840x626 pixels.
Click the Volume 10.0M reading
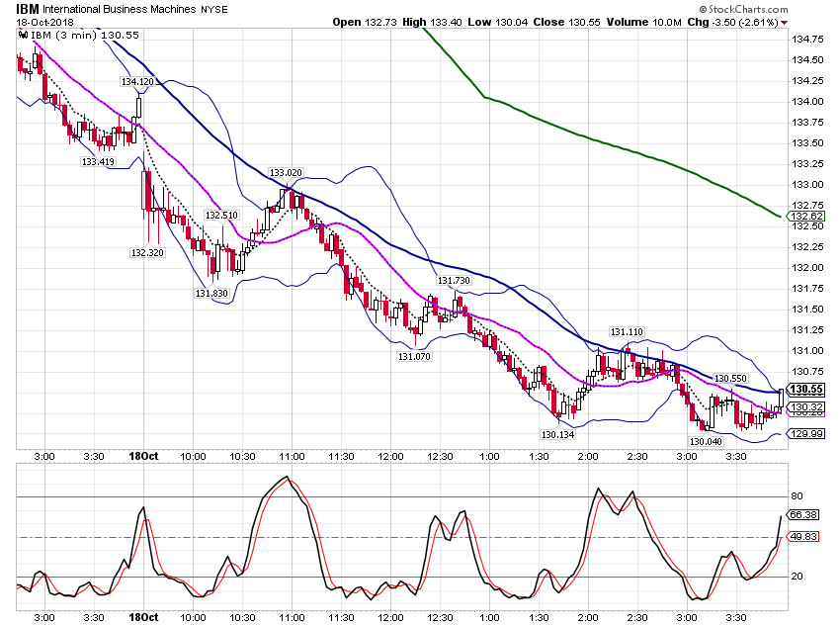[644, 22]
